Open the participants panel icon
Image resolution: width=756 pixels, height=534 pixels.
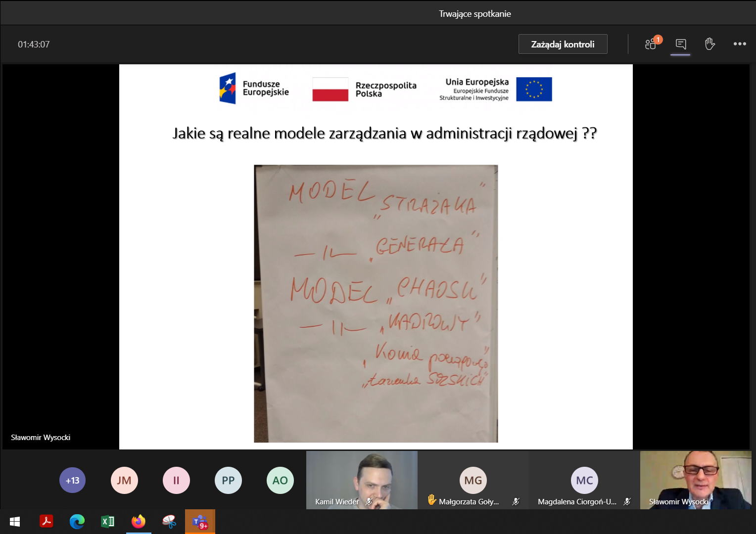pyautogui.click(x=651, y=44)
